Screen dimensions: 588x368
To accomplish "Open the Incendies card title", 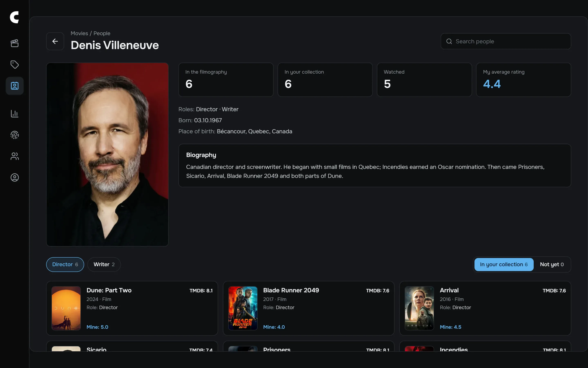I will pyautogui.click(x=454, y=349).
